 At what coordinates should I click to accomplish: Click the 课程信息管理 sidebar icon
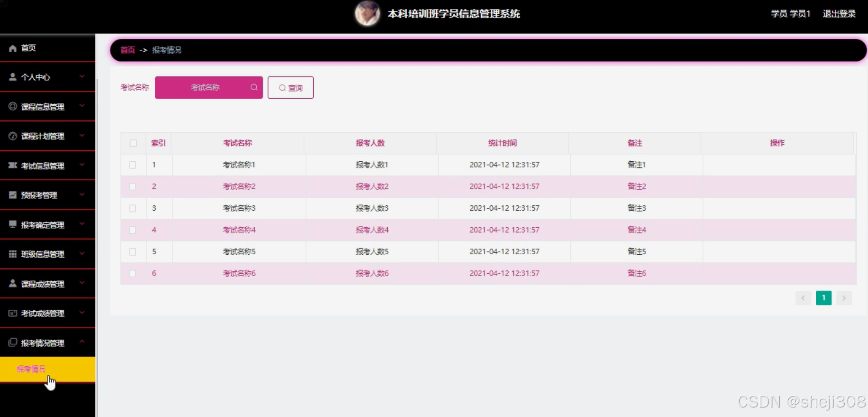point(13,106)
